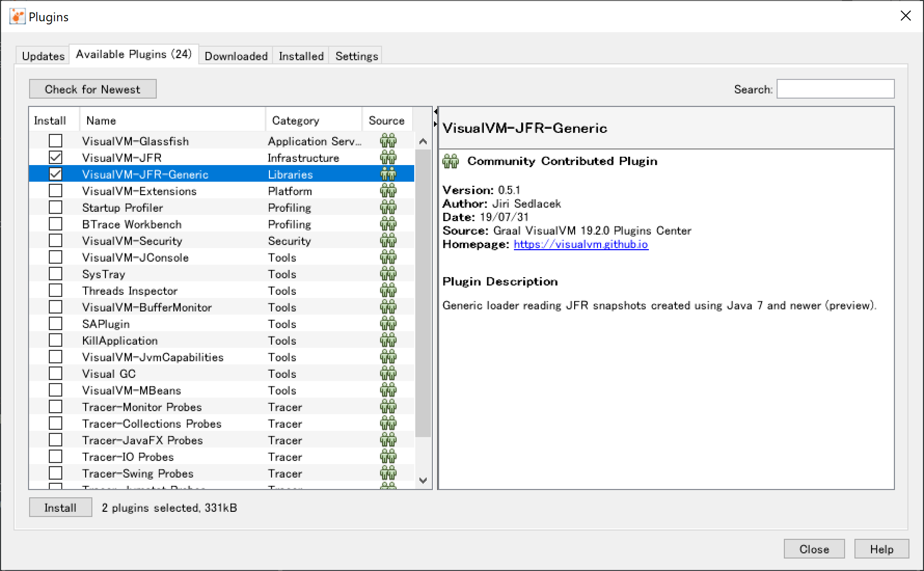Viewport: 924px width, 571px height.
Task: Click the source icon in Visual GC row
Action: [388, 373]
